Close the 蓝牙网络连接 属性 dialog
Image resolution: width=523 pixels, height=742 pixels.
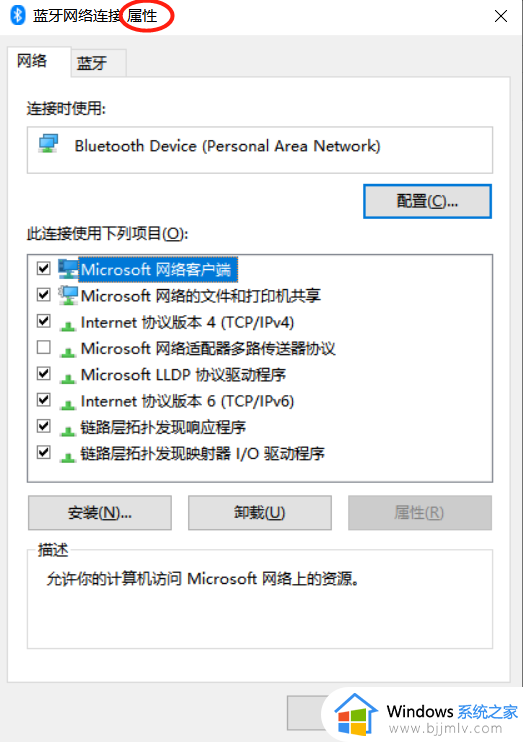pyautogui.click(x=501, y=16)
